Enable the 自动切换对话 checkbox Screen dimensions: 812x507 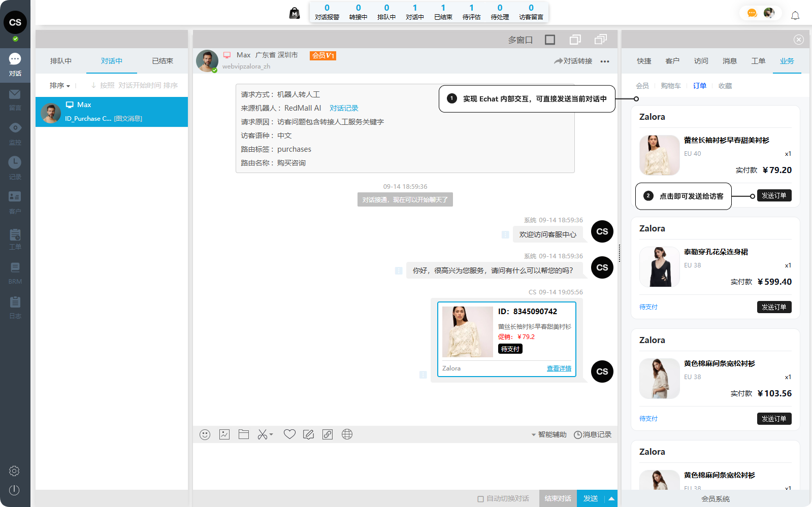click(x=480, y=499)
